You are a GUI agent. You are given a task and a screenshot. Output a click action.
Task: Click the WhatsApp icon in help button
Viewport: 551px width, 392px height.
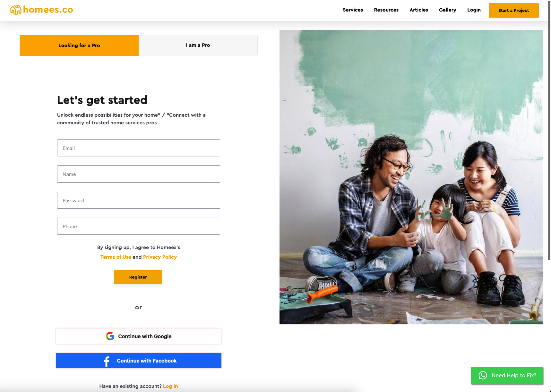(483, 375)
